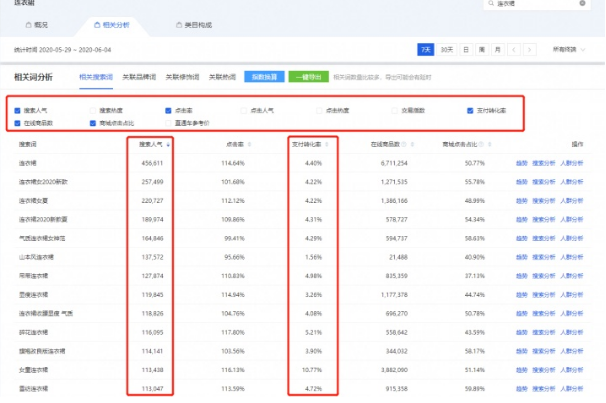Select the 月 granularity button
This screenshot has height=403, width=606.
click(x=498, y=49)
